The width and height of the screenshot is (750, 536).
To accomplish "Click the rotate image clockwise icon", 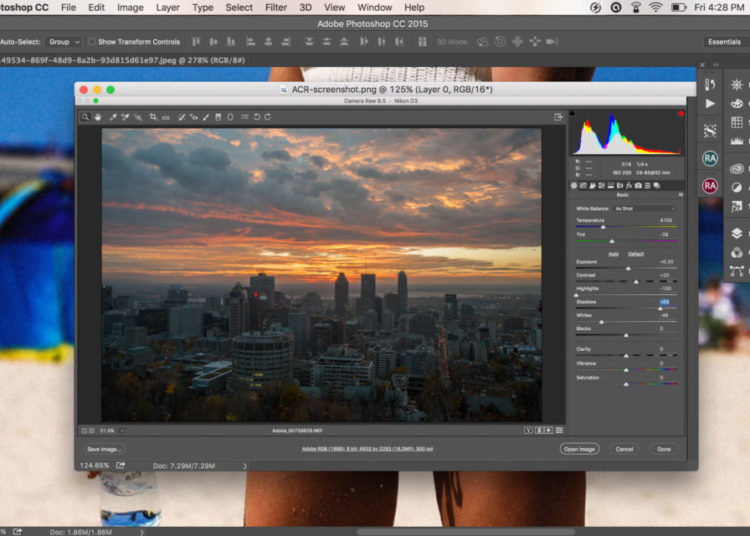I will pyautogui.click(x=268, y=117).
